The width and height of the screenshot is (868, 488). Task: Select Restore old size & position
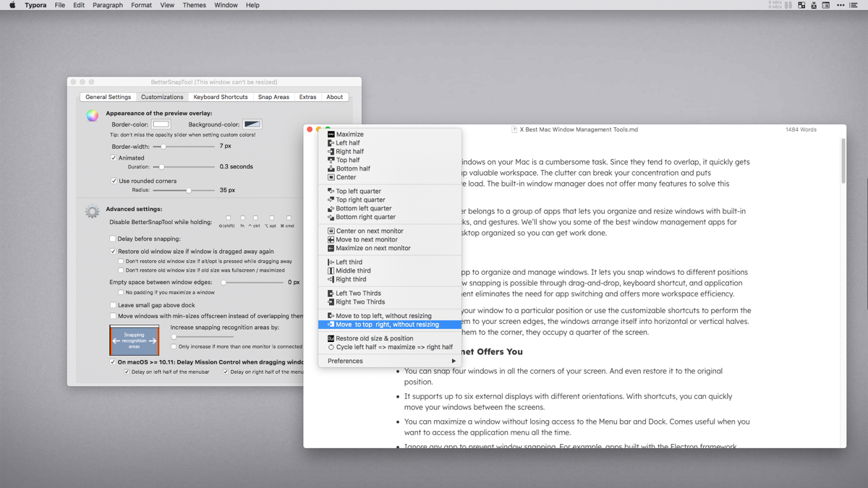click(x=389, y=338)
